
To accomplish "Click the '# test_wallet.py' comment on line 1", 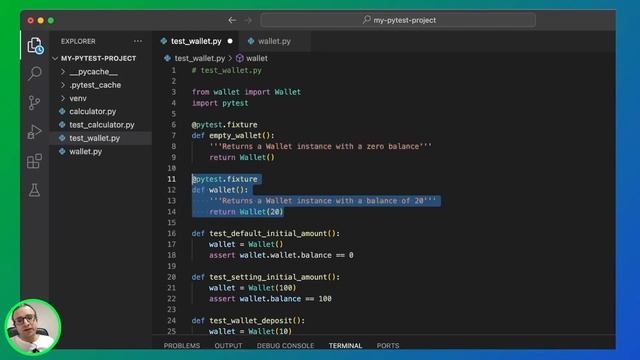I will tap(227, 70).
